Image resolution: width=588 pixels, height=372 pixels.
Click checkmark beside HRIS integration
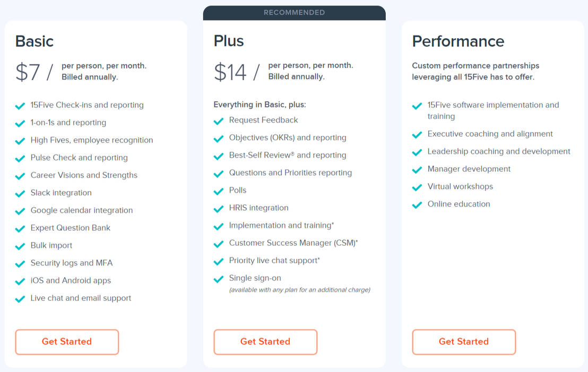tap(219, 209)
